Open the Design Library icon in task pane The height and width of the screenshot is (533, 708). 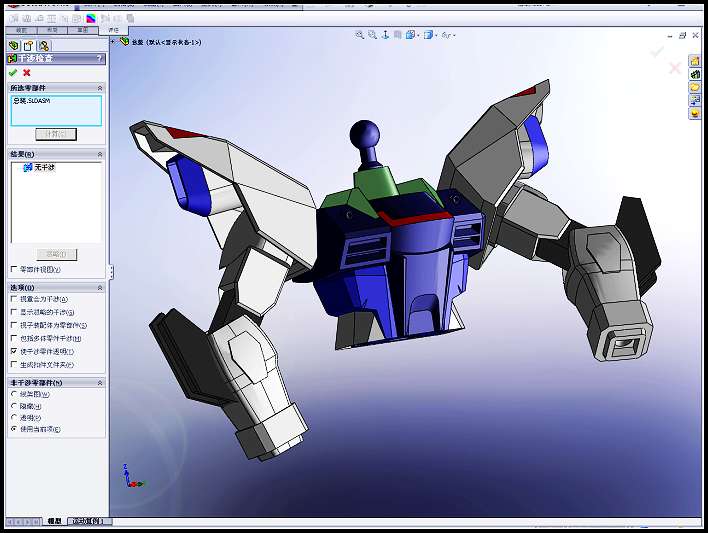coord(694,74)
